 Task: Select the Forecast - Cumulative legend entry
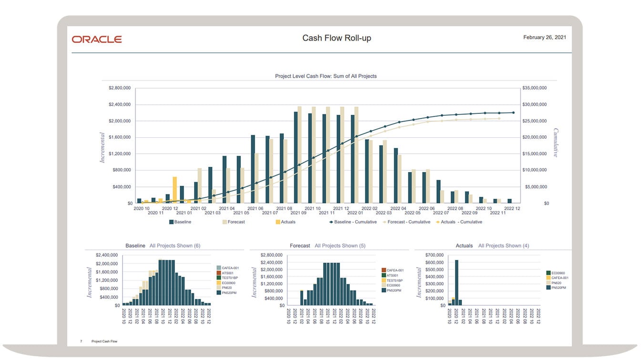click(406, 222)
